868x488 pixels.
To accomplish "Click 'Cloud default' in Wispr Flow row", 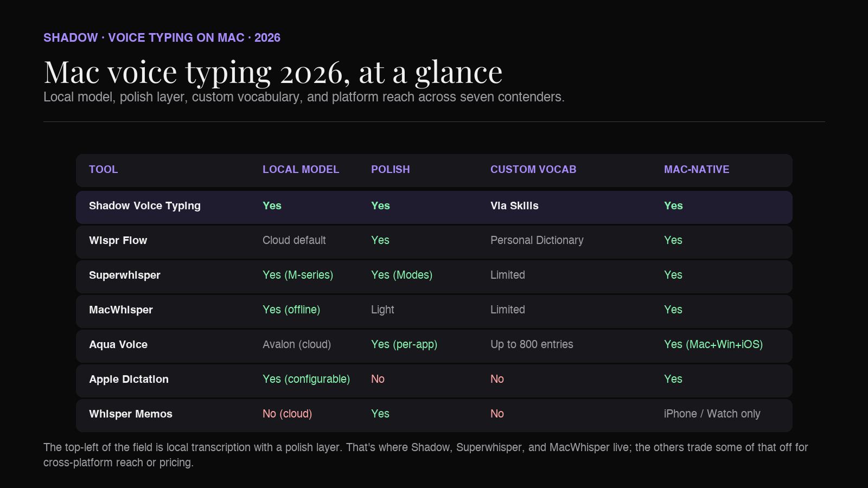I will pos(294,241).
